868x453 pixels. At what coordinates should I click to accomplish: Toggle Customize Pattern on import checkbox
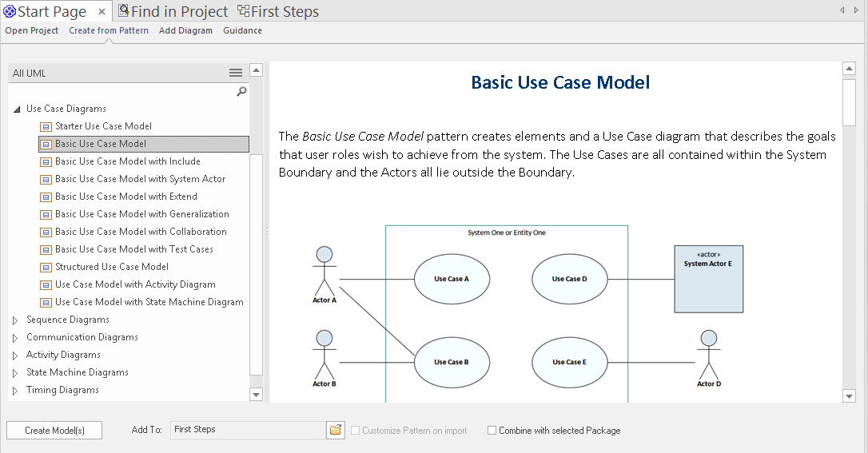pyautogui.click(x=356, y=431)
